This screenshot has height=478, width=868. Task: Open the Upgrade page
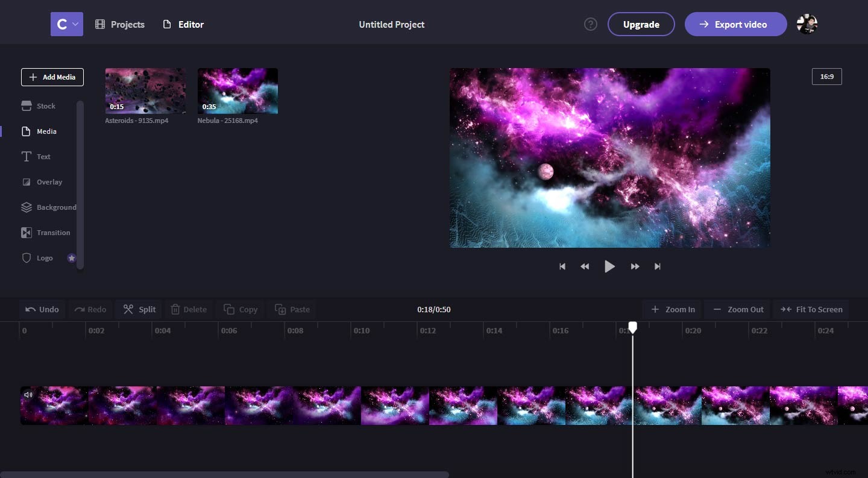[641, 24]
